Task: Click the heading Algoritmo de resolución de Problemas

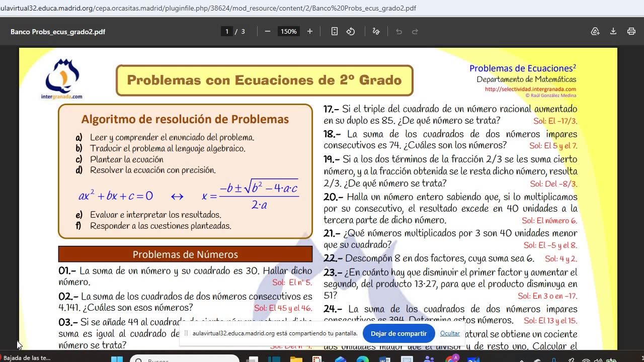Action: pyautogui.click(x=185, y=119)
